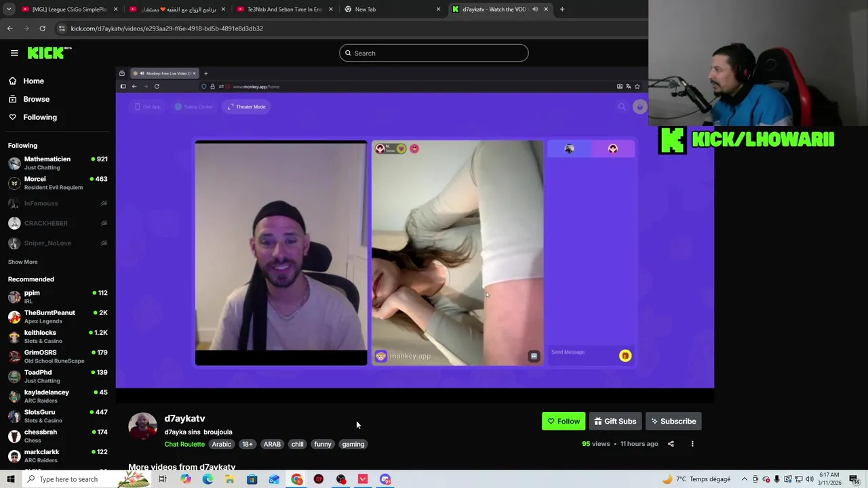Show hidden system tray icons
The height and width of the screenshot is (488, 868).
tap(744, 479)
